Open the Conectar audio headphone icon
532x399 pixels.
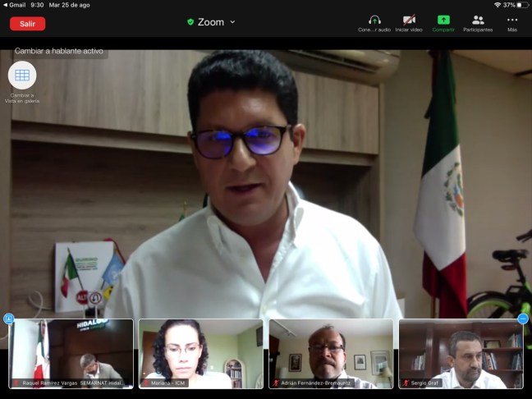click(x=374, y=21)
